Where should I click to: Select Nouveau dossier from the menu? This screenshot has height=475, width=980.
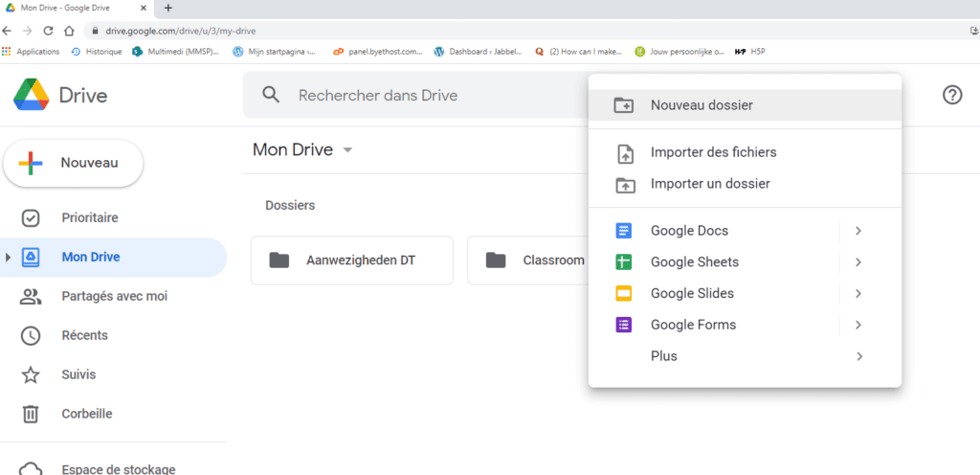[745, 105]
